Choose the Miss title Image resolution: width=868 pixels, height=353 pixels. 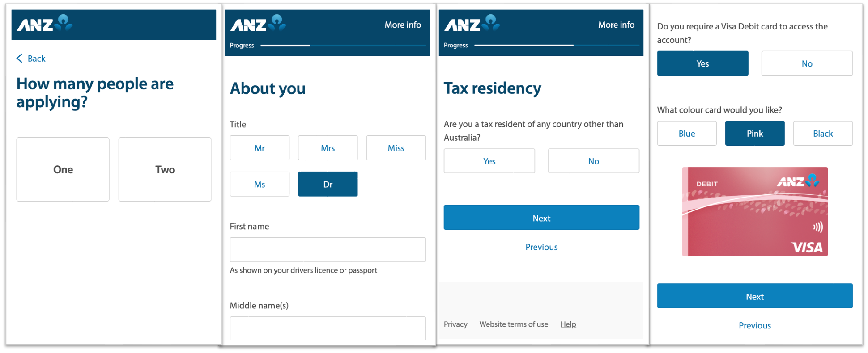[x=396, y=148]
